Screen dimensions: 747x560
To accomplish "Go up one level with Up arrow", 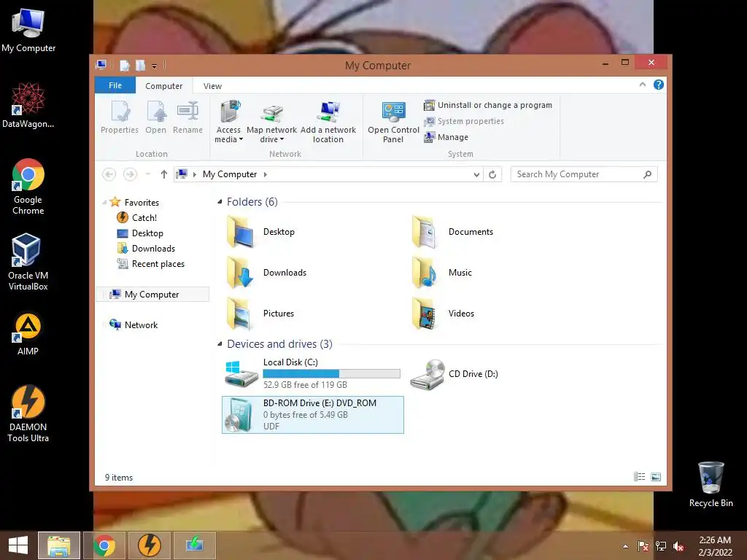I will coord(164,174).
